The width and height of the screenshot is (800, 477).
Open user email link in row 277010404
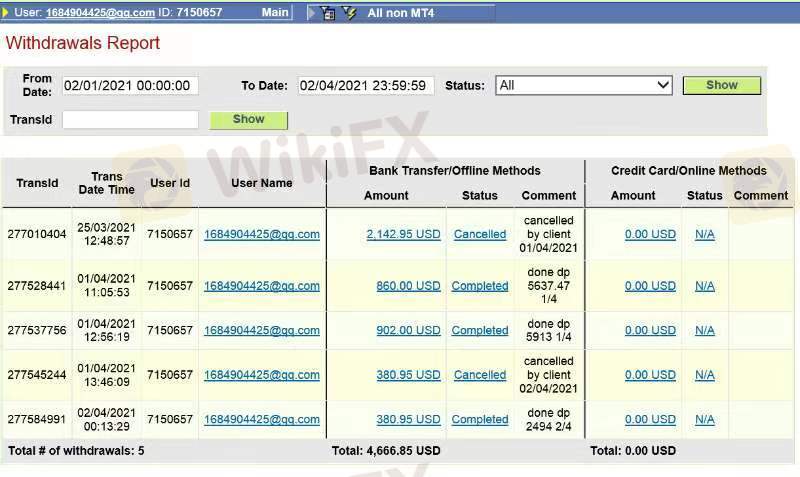pyautogui.click(x=262, y=234)
